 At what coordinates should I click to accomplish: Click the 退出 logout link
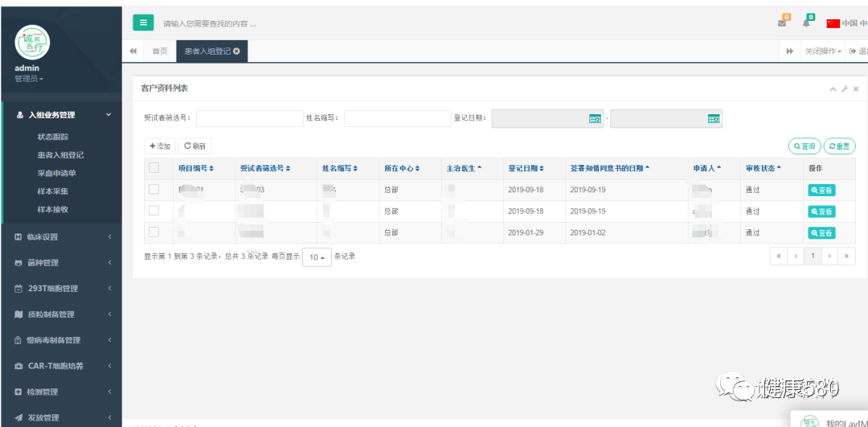[x=858, y=51]
